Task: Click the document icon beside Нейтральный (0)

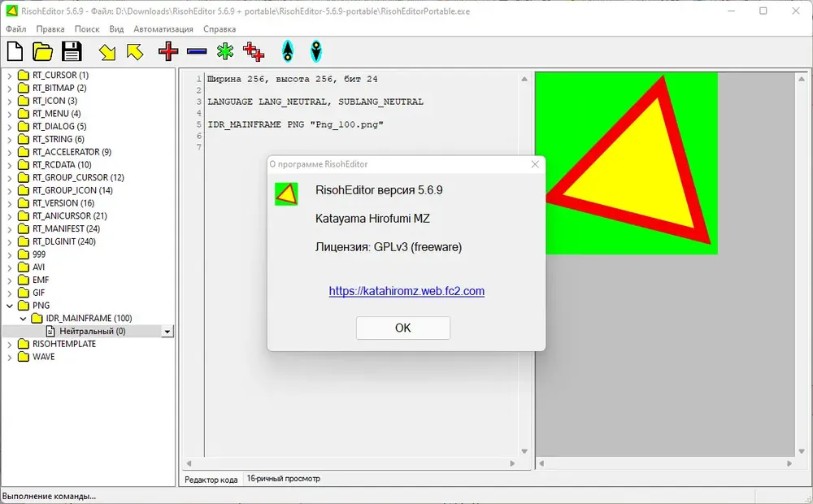Action: [x=50, y=331]
